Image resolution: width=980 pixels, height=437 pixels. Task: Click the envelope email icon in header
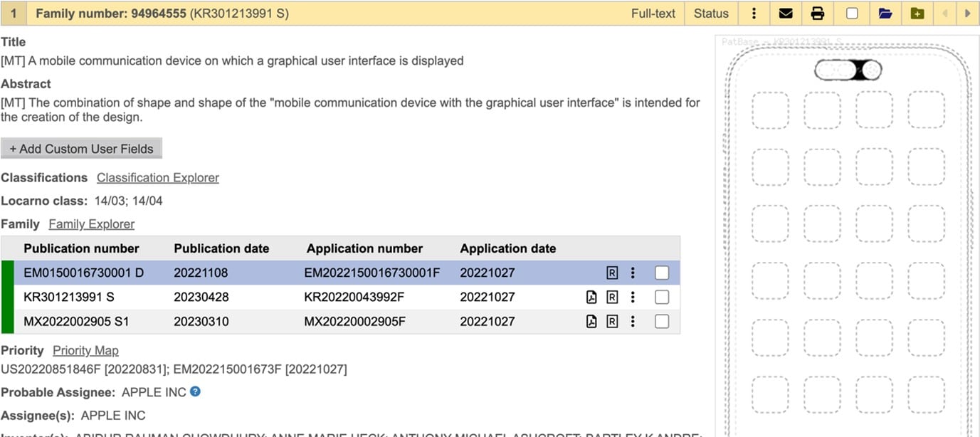(x=786, y=14)
